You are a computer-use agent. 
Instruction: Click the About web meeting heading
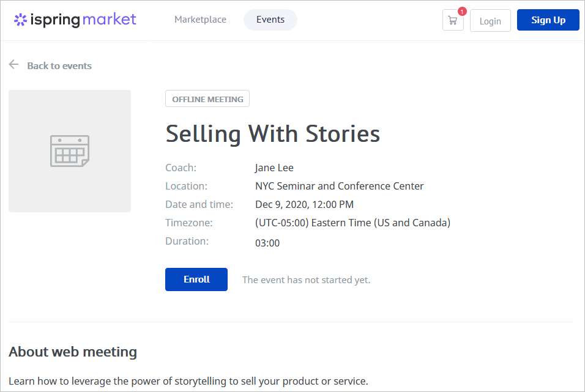pyautogui.click(x=73, y=352)
